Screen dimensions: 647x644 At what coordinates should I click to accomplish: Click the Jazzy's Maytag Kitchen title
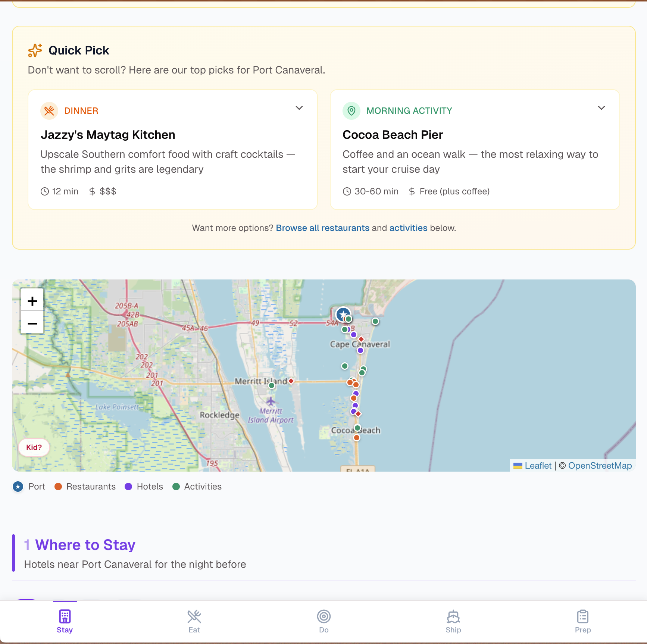[108, 135]
